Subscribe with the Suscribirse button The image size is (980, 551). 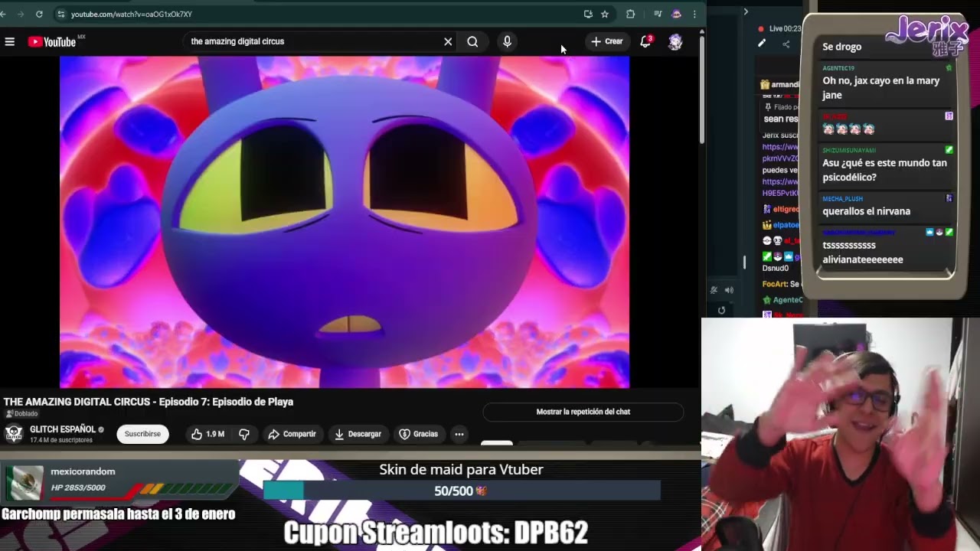click(142, 434)
